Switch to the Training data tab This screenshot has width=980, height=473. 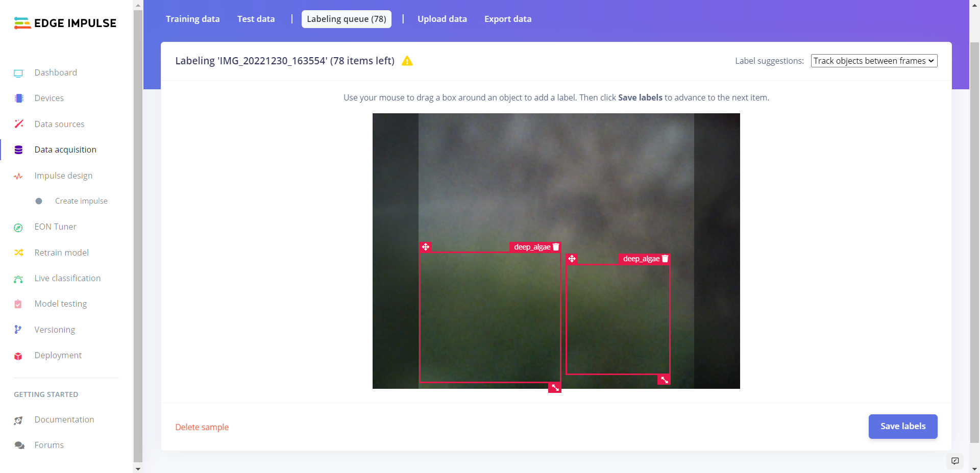click(192, 19)
